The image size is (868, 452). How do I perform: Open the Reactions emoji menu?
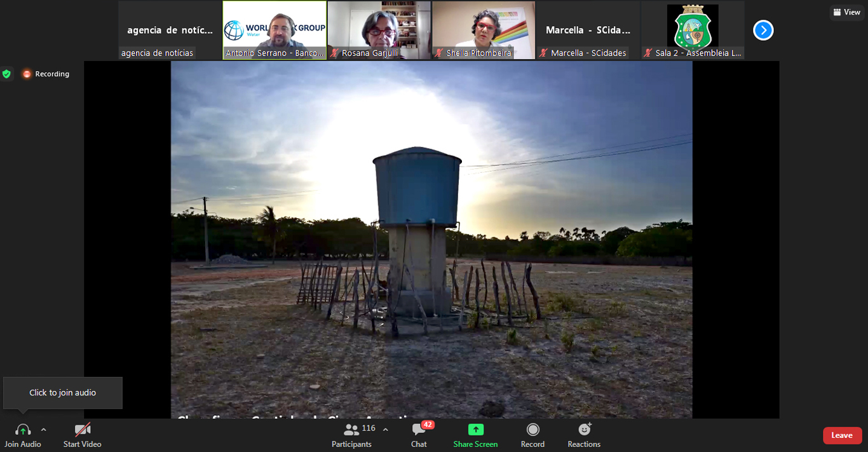(584, 430)
